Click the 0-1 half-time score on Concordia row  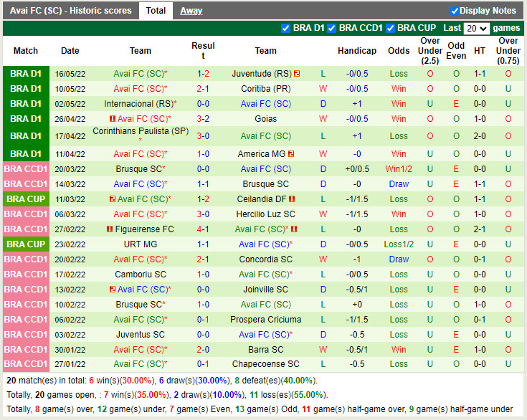(480, 259)
